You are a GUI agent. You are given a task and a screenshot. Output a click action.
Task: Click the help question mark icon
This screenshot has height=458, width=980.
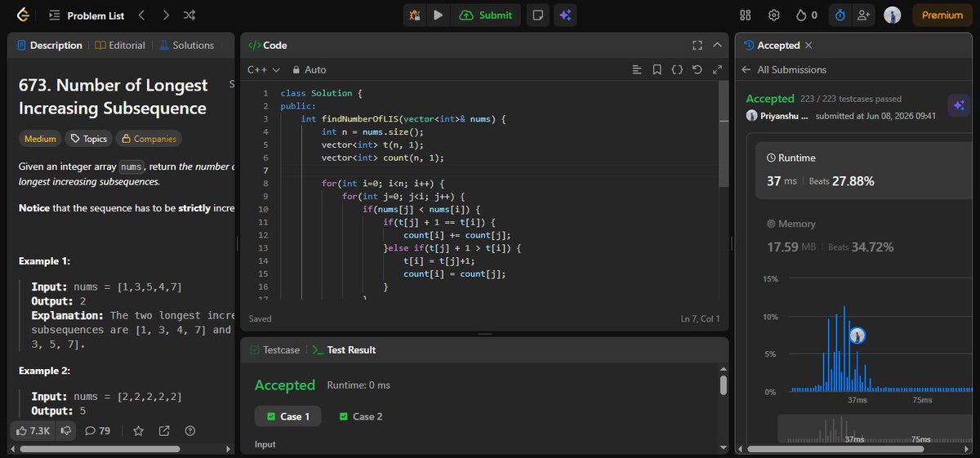click(x=190, y=430)
